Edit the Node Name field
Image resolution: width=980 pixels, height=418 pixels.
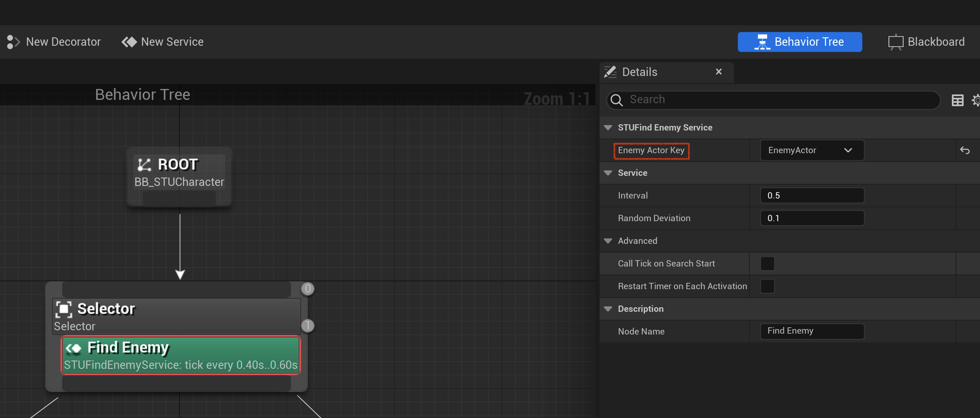812,331
